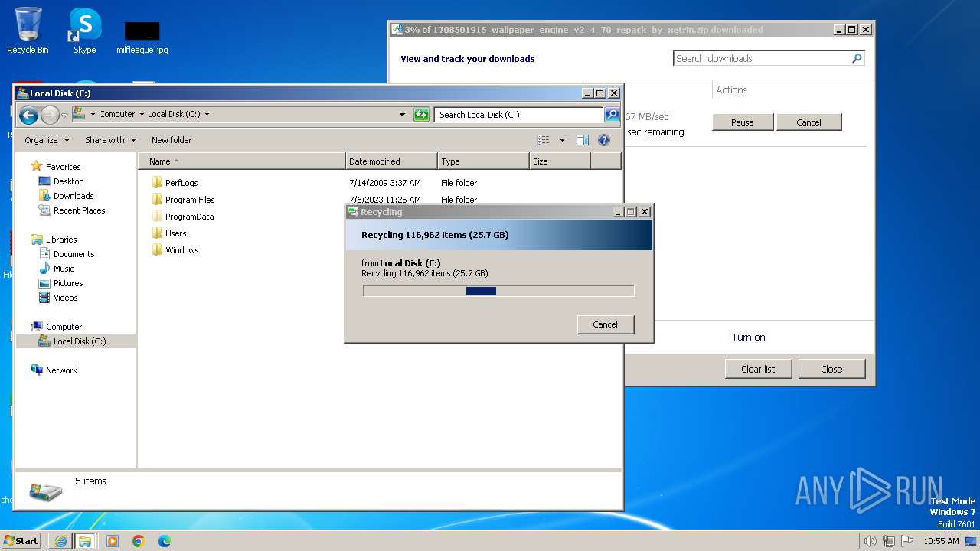980x551 pixels.
Task: Open the recent pages dropdown arrow
Action: tap(64, 115)
